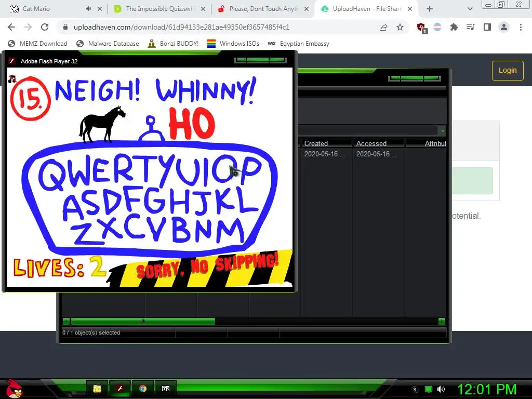Click Adobe Flash Player title icon

click(x=12, y=61)
